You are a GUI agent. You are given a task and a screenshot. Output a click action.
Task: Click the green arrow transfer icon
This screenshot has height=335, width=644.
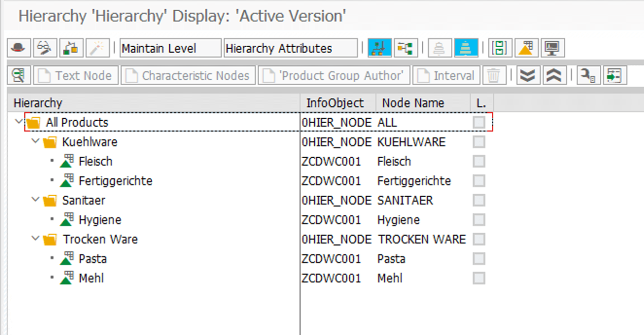point(615,75)
